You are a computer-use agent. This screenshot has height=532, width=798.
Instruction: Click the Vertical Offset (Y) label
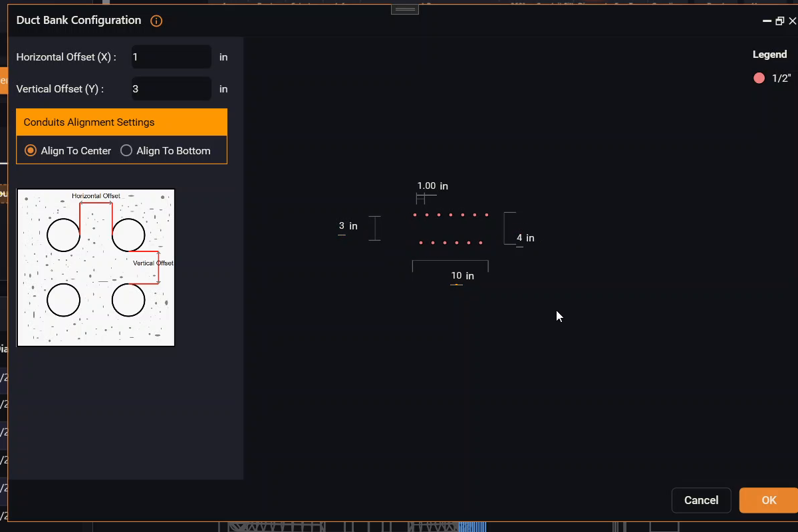(60, 88)
